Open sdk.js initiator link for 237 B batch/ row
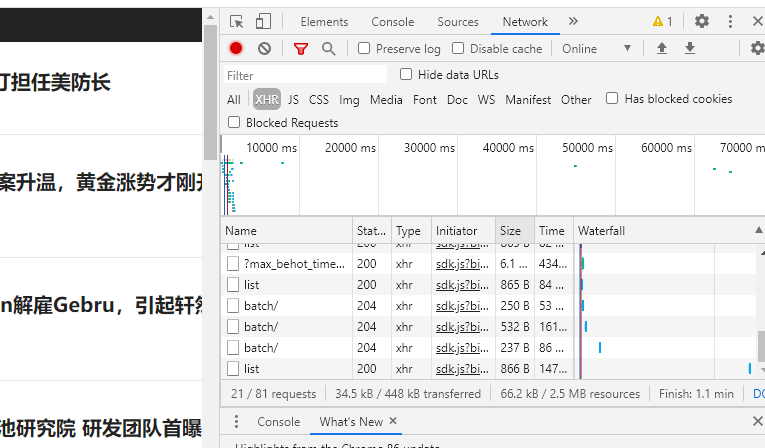The width and height of the screenshot is (765, 448). 462,347
